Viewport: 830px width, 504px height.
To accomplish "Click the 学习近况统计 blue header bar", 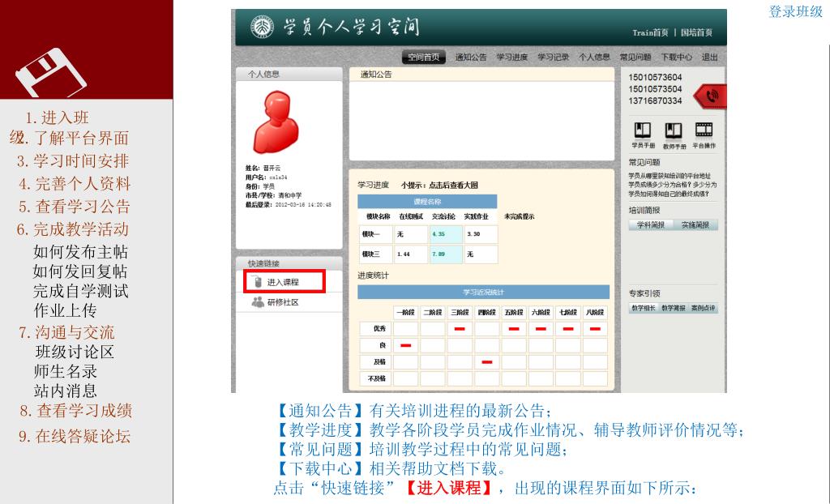I will pyautogui.click(x=483, y=293).
